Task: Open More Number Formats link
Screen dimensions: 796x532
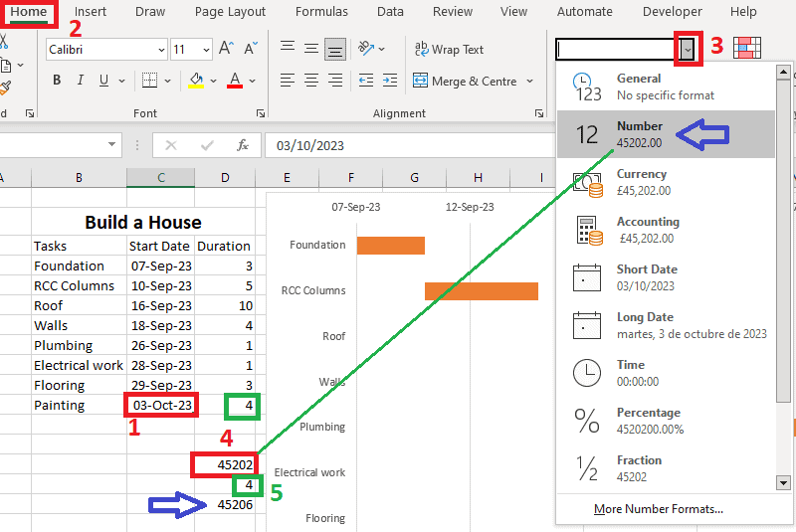Action: click(x=658, y=509)
